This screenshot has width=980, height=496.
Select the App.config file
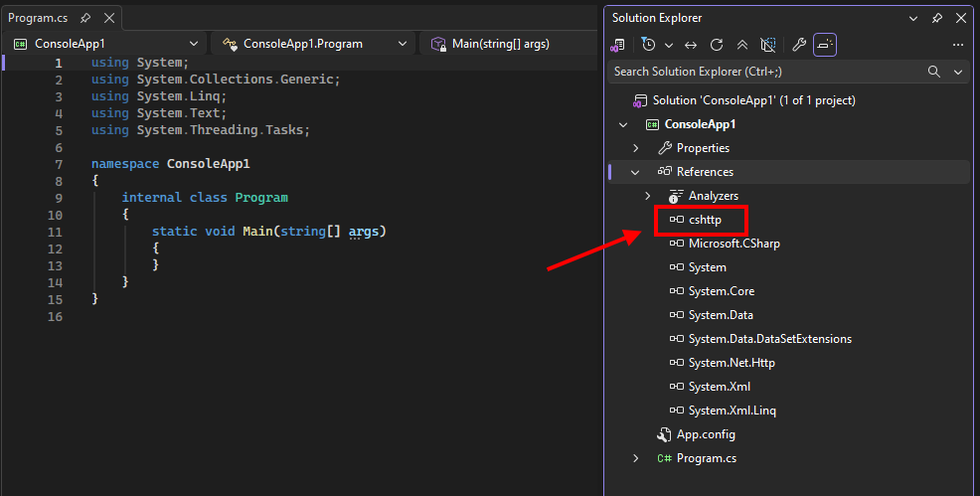[706, 434]
